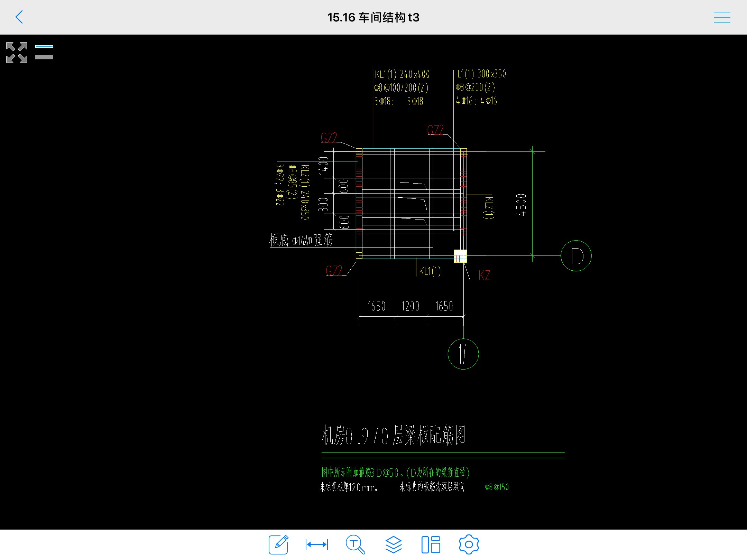The width and height of the screenshot is (747, 560).
Task: Click the 4500 vertical dimension text
Action: [x=521, y=205]
